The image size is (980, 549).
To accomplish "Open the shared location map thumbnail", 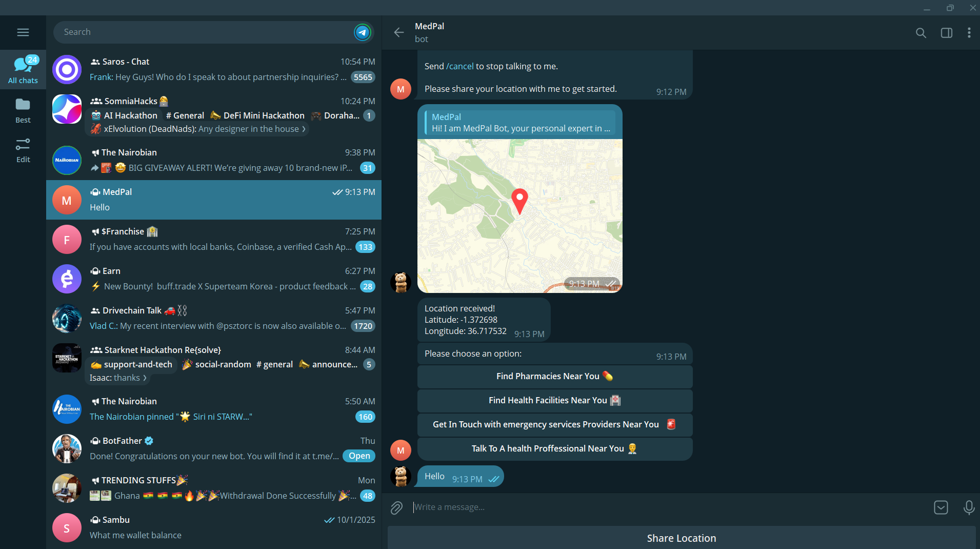I will coord(519,215).
